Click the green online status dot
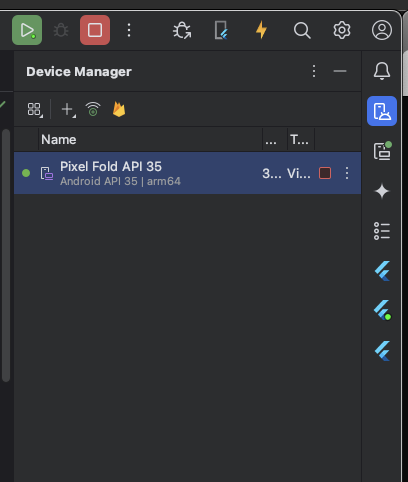408x482 pixels. coord(26,173)
